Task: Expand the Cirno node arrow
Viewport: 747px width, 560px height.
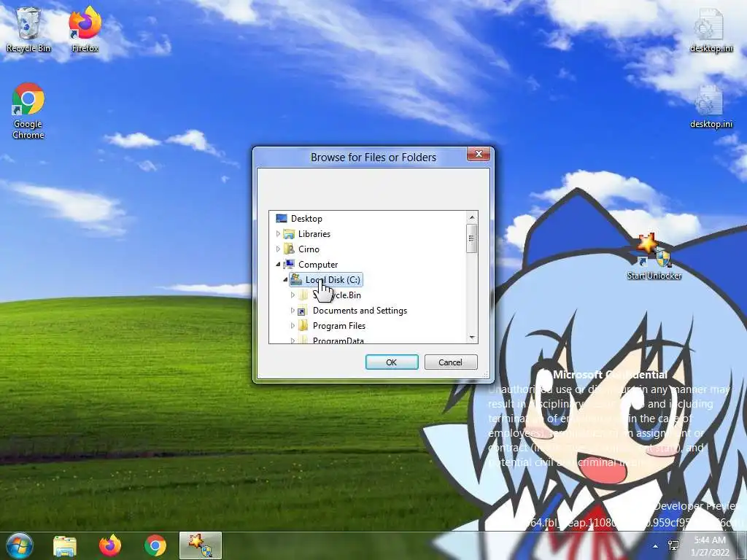Action: click(278, 249)
